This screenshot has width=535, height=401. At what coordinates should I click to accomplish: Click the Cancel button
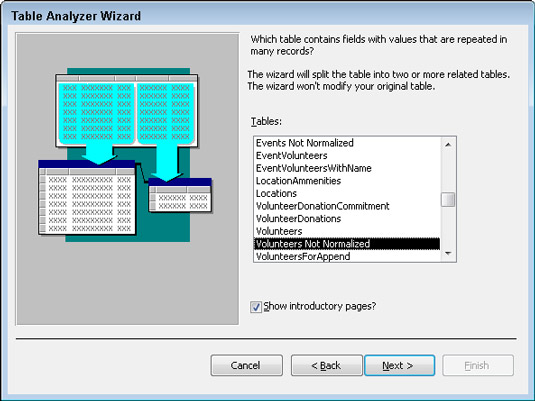coord(246,366)
